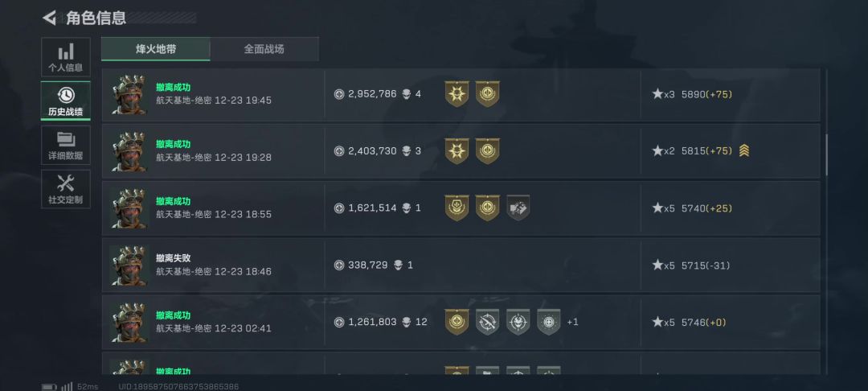868x391 pixels.
Task: Click the gray loot badge in 18:55 match
Action: click(518, 208)
